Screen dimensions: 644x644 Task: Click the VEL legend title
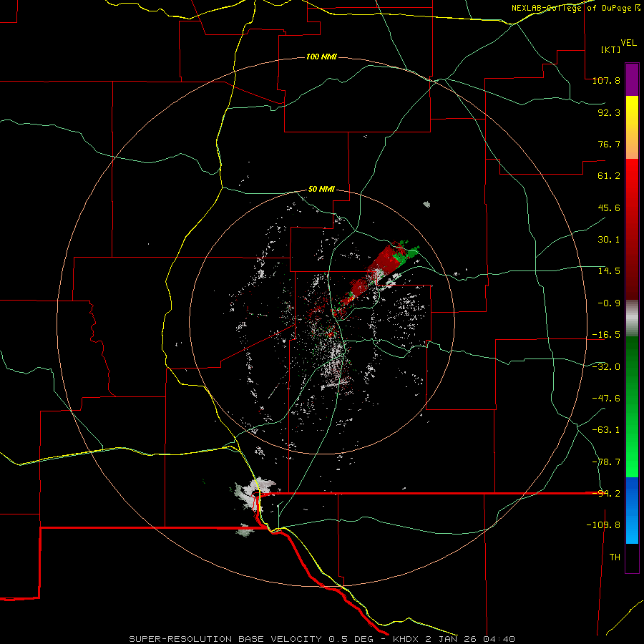coord(628,43)
